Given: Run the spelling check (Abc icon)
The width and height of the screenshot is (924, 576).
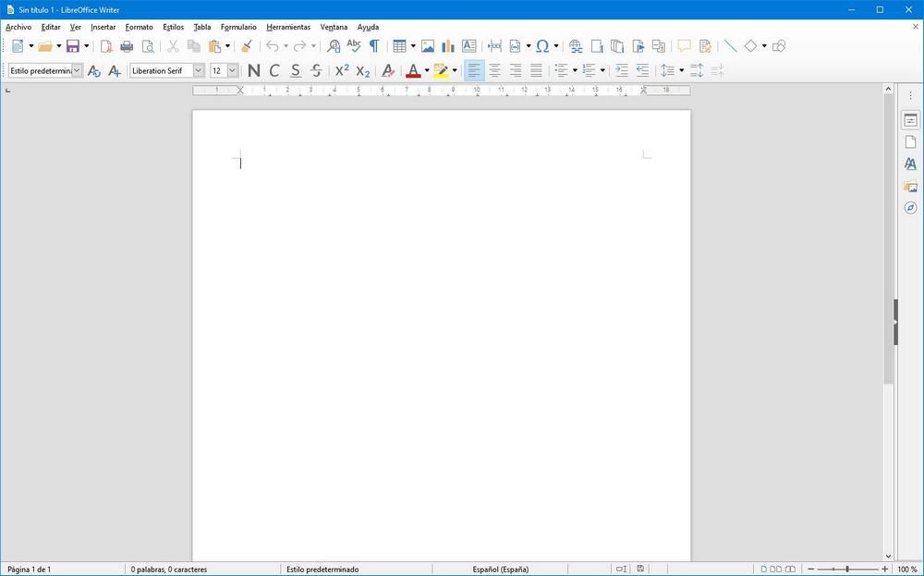Looking at the screenshot, I should click(354, 46).
